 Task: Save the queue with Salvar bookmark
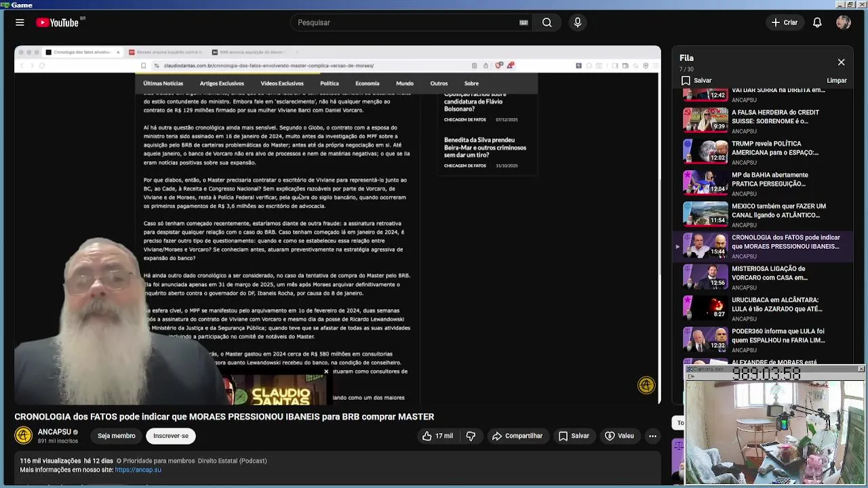point(696,81)
